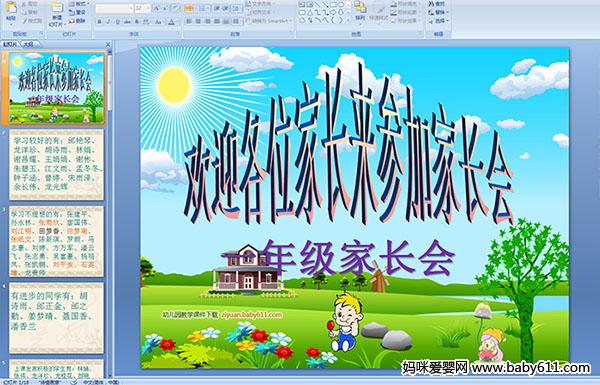Click the Replace (替换) button
This screenshot has height=385, width=600.
[x=438, y=12]
